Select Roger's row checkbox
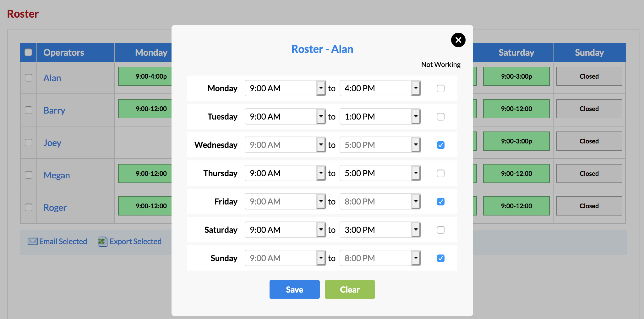The width and height of the screenshot is (644, 319). pos(29,207)
